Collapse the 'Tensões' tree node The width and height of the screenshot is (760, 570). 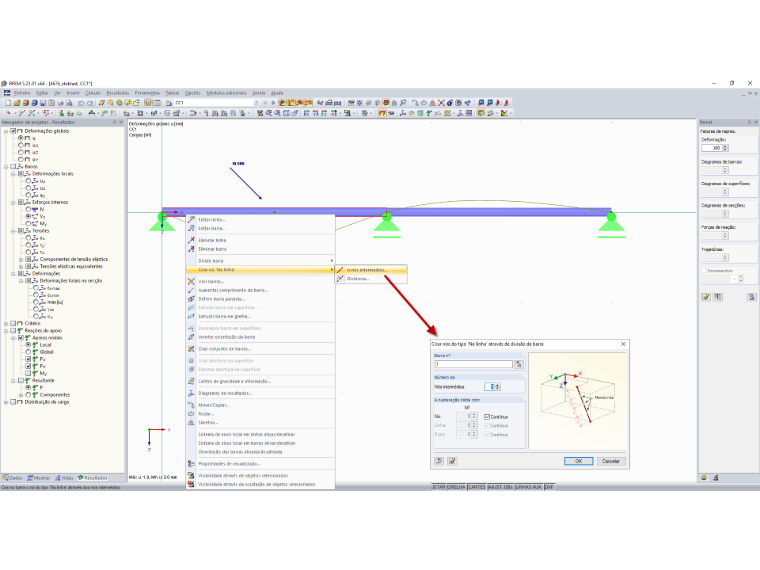[x=14, y=231]
